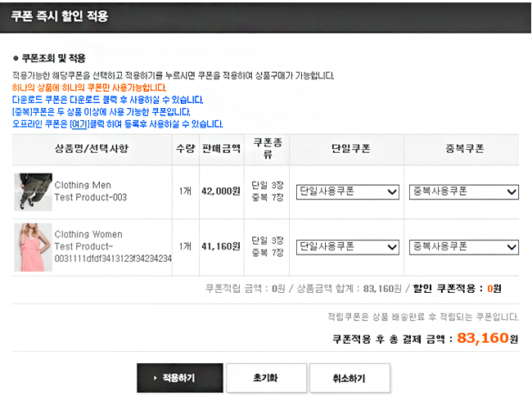Click the 쿠폰종류 column header

267,148
